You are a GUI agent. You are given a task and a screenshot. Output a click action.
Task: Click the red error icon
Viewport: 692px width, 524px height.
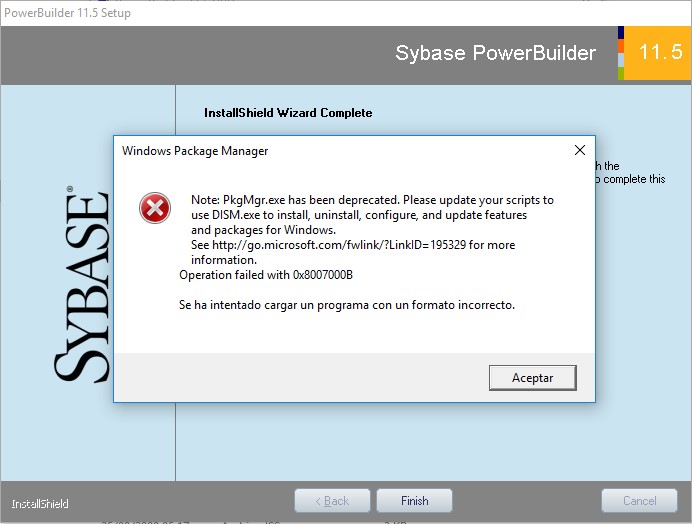click(x=155, y=208)
